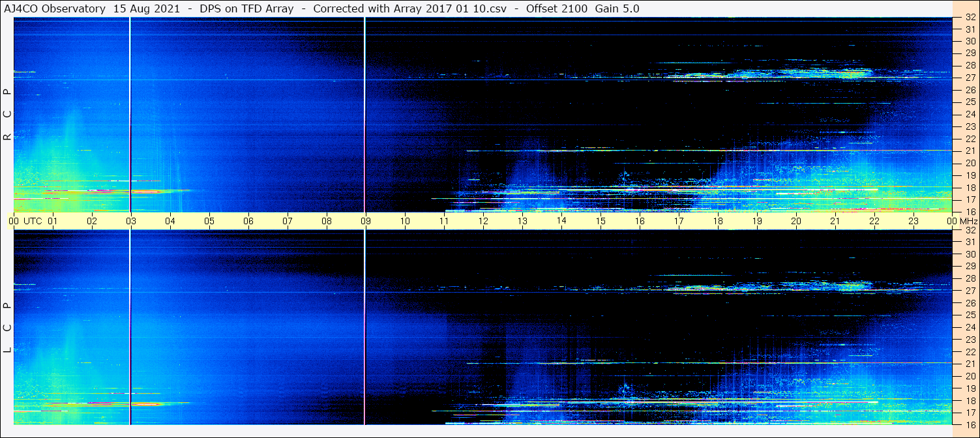This screenshot has height=438, width=980.
Task: Click the 32 MHz tick on RCP frequency scale
Action: (970, 18)
